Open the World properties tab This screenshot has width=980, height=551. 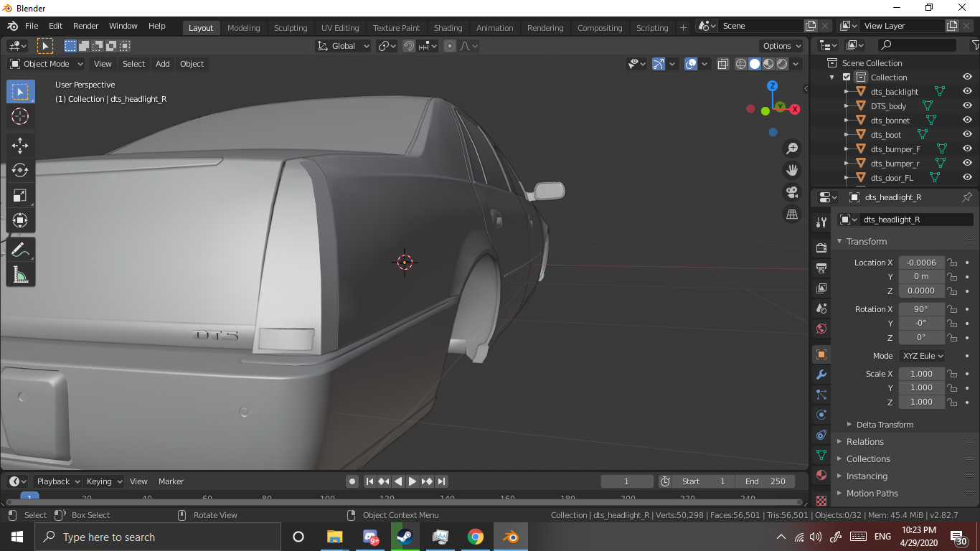[821, 329]
